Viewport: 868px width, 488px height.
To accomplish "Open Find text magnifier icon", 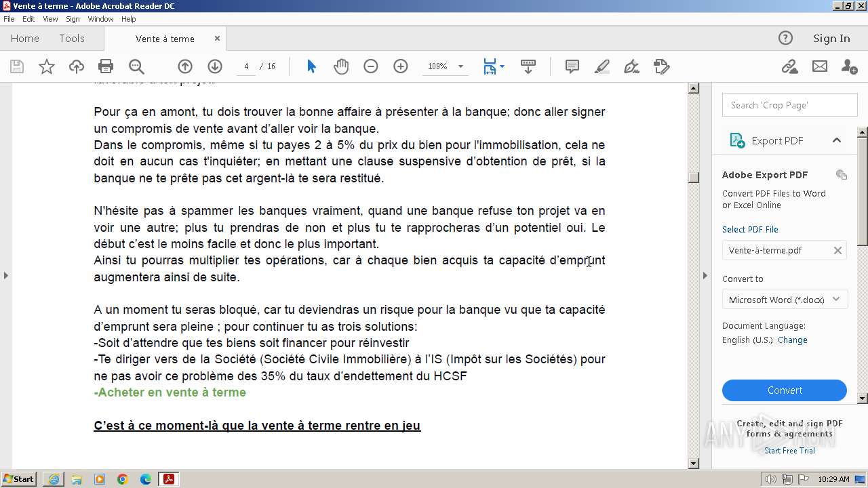I will (x=136, y=66).
